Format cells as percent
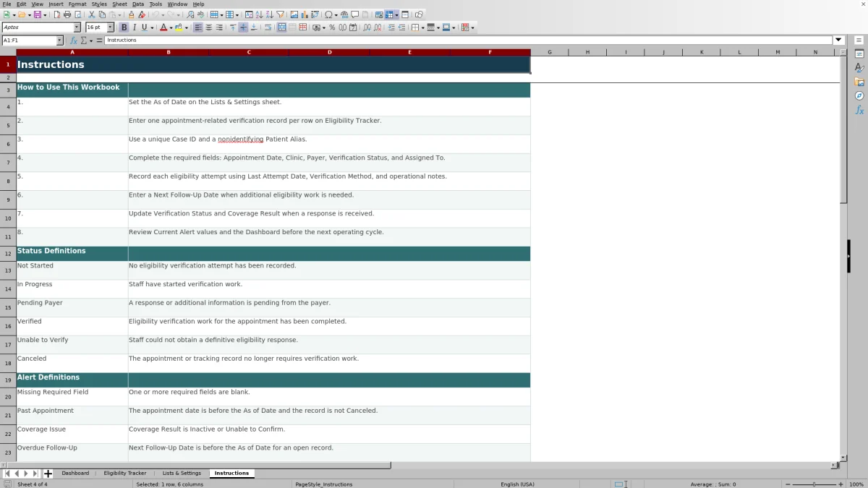Screen dimensions: 868x488 click(332, 27)
